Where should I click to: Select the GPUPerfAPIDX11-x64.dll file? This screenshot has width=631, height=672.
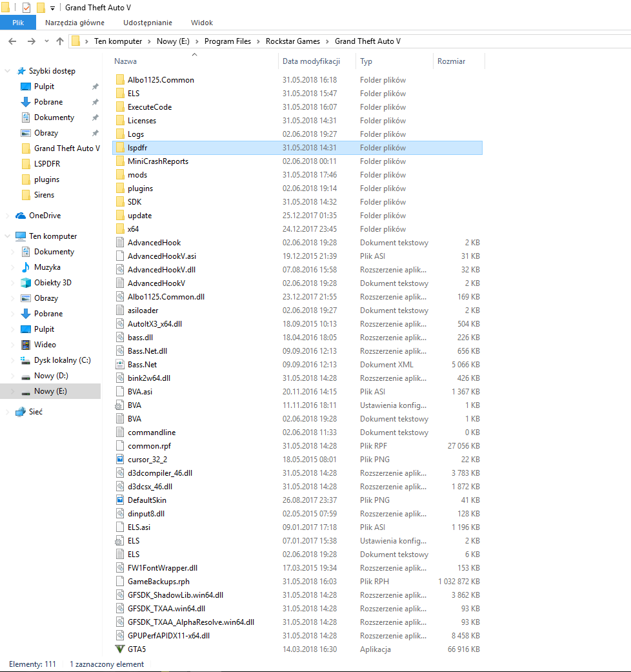[x=168, y=635]
